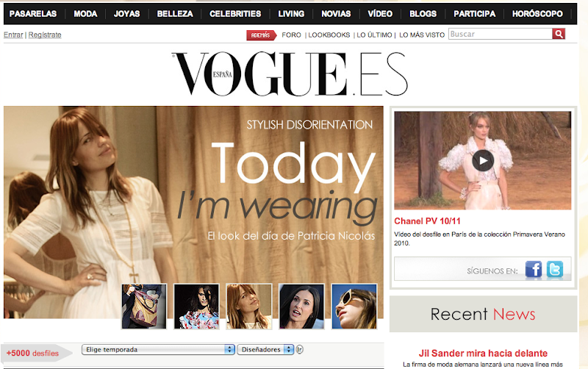Play the Chanel PV 10/11 video

[483, 160]
